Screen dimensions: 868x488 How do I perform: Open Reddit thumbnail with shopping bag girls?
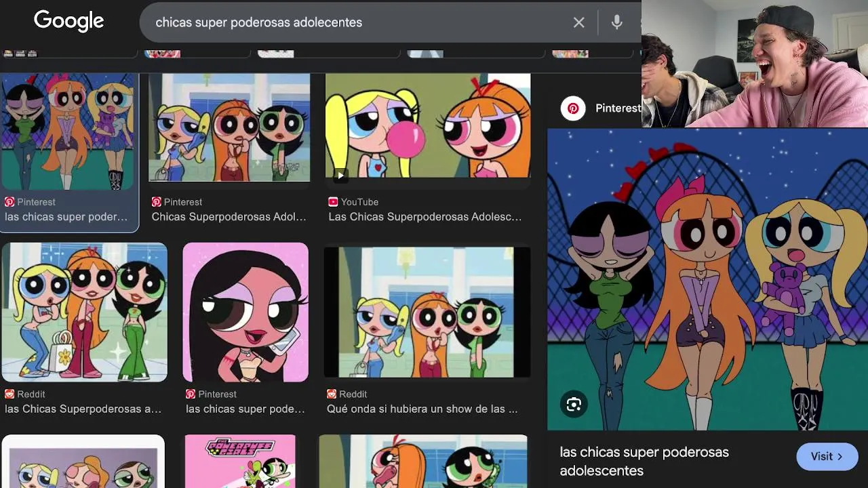point(84,312)
